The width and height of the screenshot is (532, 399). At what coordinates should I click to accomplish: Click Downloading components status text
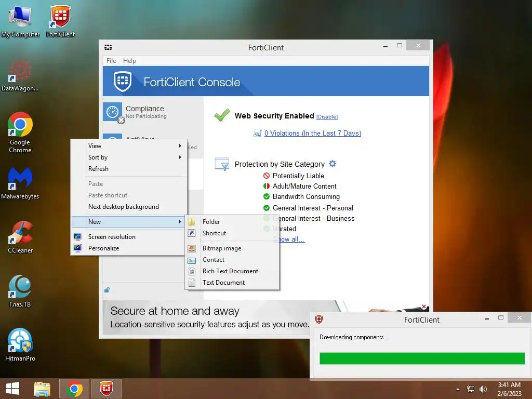[354, 337]
